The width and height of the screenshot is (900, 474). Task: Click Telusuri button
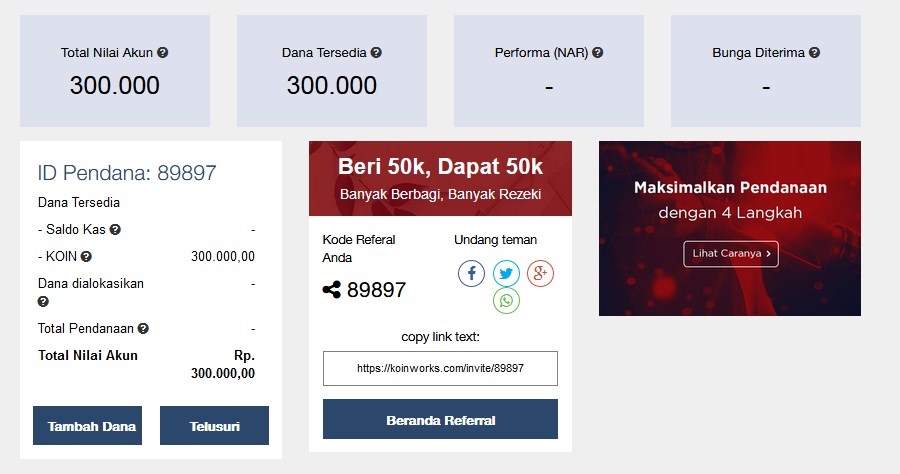pos(214,426)
